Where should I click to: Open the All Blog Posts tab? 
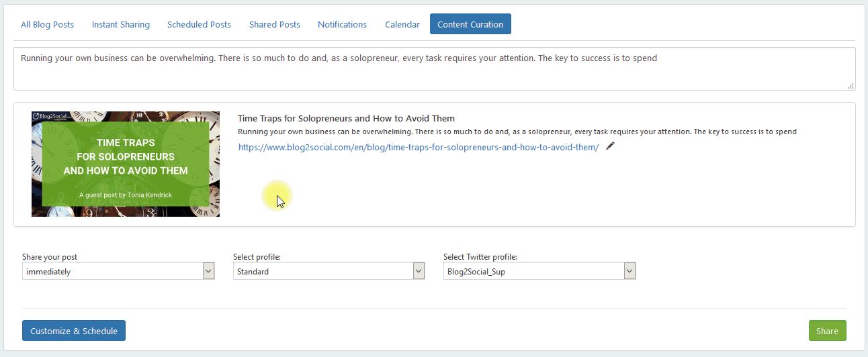47,24
